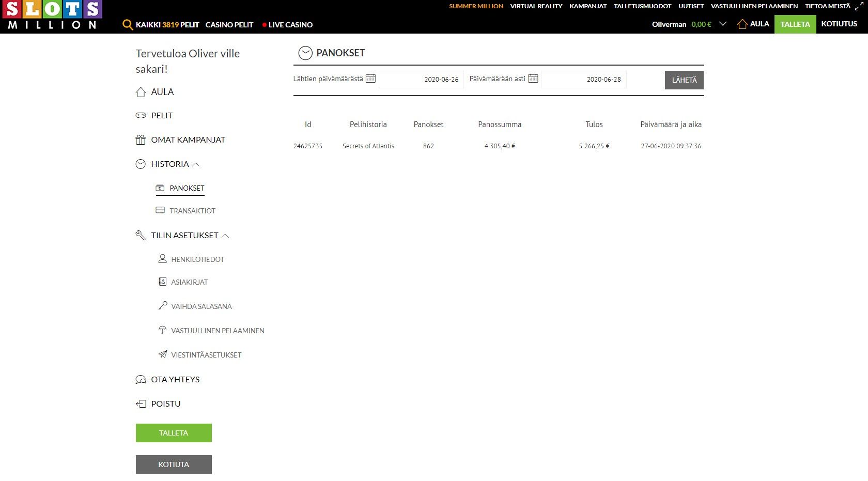
Task: Click the green TALLETA sidebar button
Action: click(174, 433)
